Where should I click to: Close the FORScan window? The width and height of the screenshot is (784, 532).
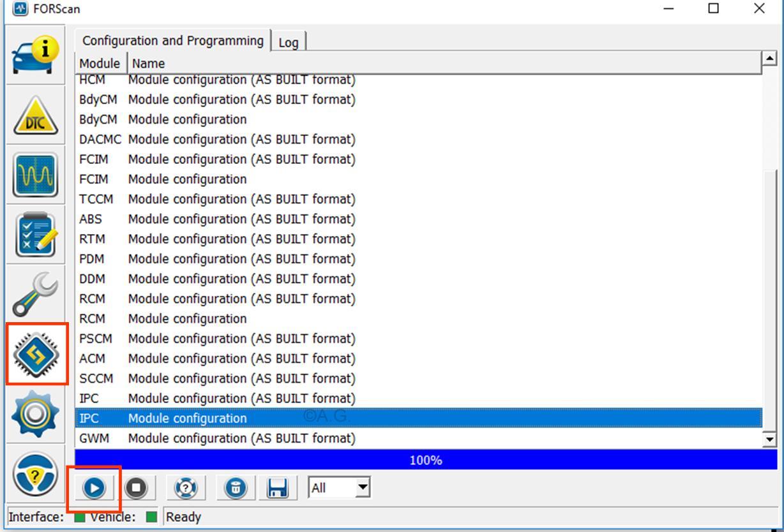[x=759, y=9]
